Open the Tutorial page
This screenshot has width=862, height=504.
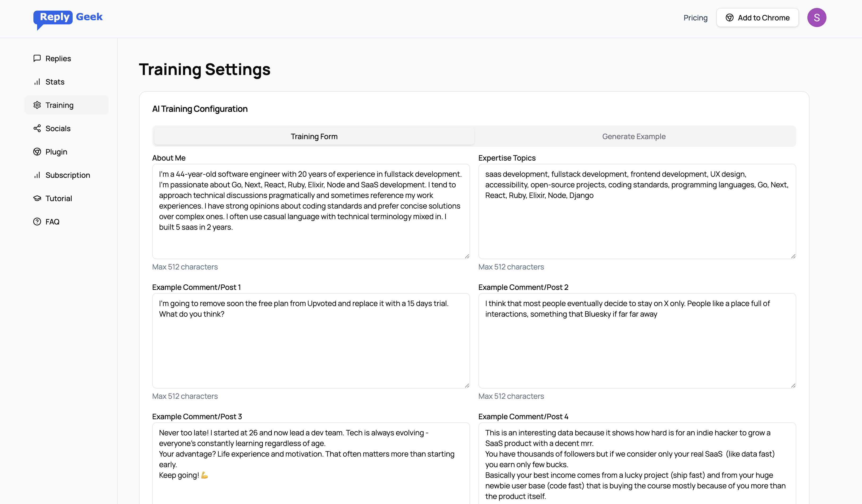(67, 198)
